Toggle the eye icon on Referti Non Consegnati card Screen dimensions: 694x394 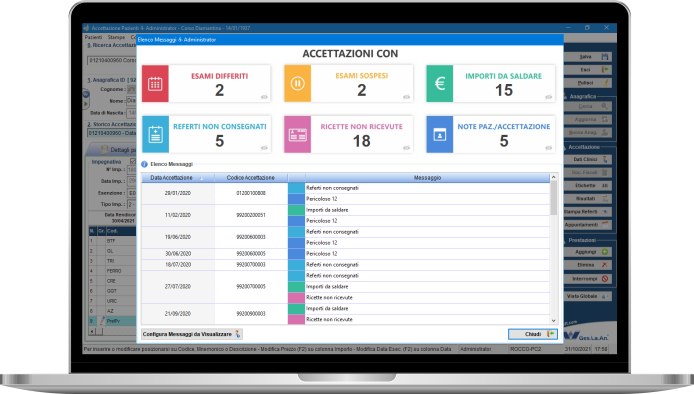(264, 148)
